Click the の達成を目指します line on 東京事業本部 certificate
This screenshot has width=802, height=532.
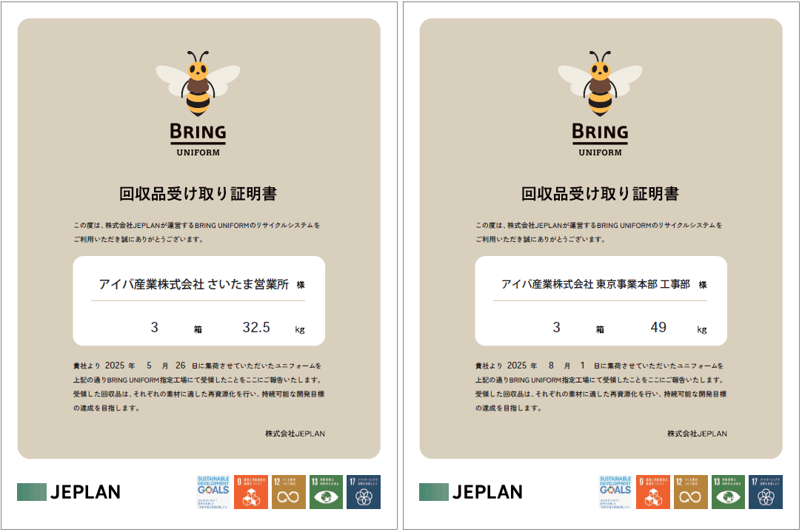509,408
